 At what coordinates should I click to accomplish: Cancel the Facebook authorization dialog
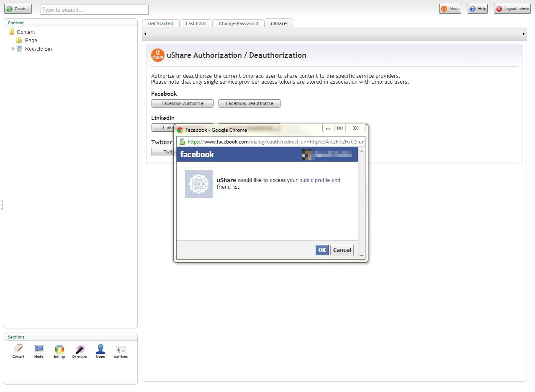342,250
